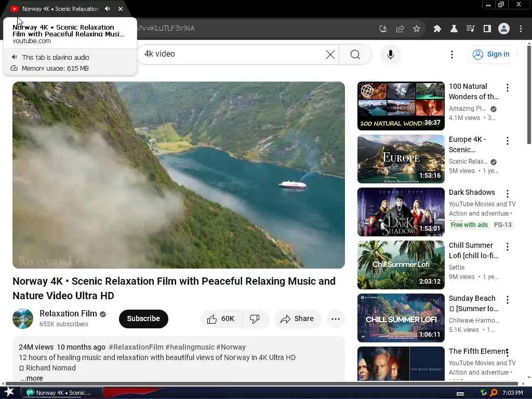Open the 100 Natural Wonders video thumbnail

(x=401, y=106)
